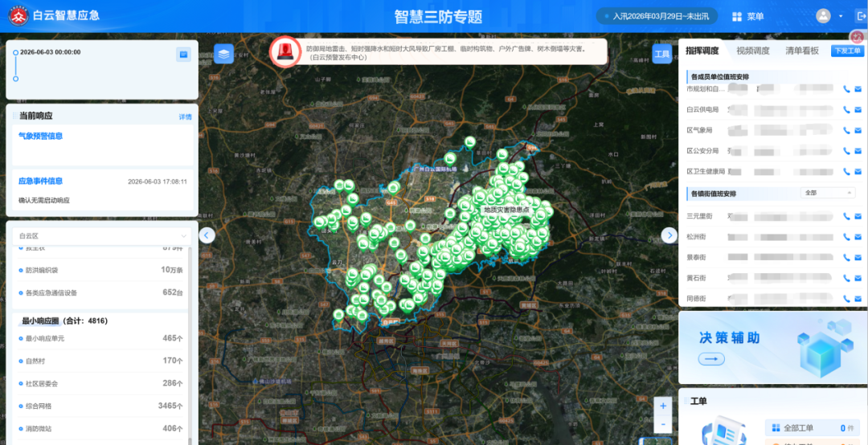Expand the caret next to the user avatar
The width and height of the screenshot is (868, 445).
click(841, 16)
